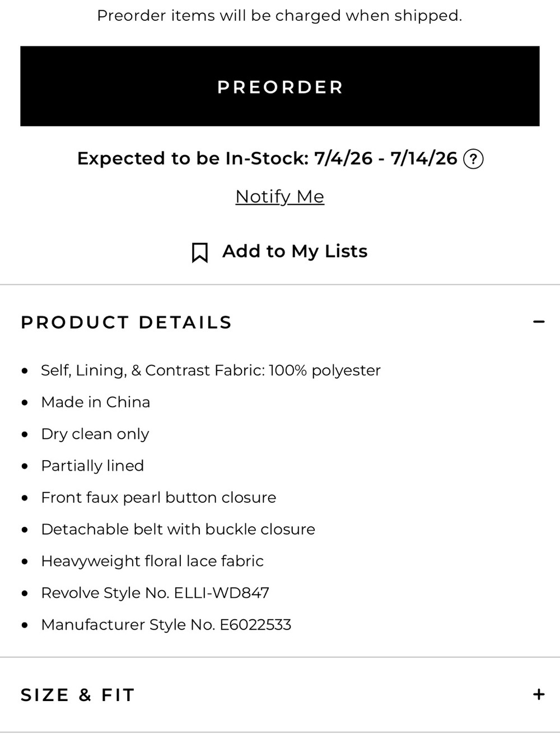Open the Notify Me link
560x747 pixels.
pos(280,197)
